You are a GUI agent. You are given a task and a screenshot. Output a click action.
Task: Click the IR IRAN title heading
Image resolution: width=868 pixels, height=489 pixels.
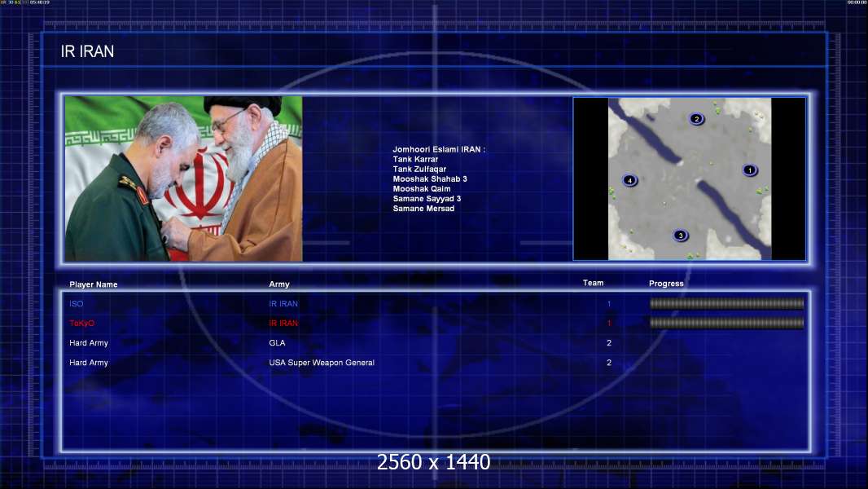tap(87, 51)
